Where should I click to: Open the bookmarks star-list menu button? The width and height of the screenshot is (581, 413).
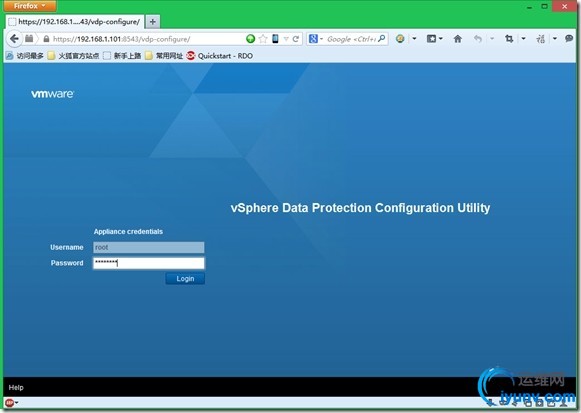point(434,39)
